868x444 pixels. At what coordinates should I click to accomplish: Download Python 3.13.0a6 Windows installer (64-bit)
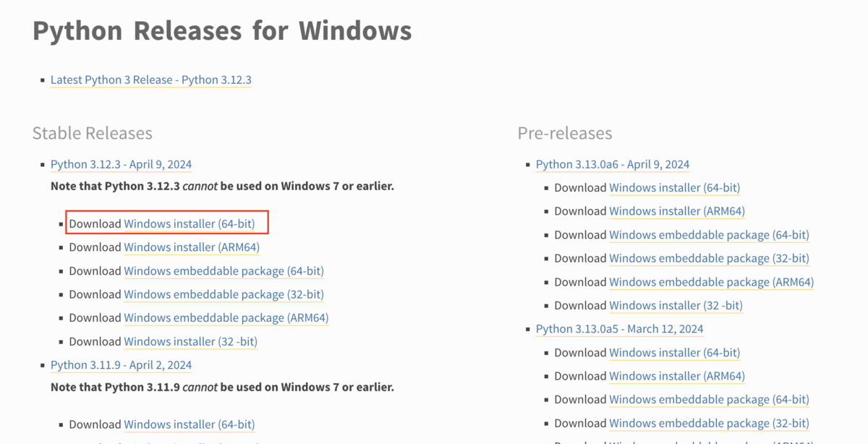point(675,187)
